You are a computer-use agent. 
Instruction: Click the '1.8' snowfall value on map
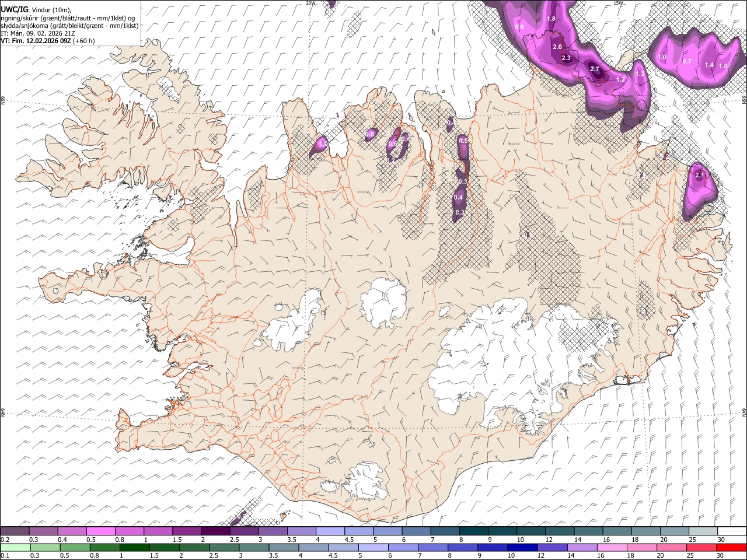[551, 19]
